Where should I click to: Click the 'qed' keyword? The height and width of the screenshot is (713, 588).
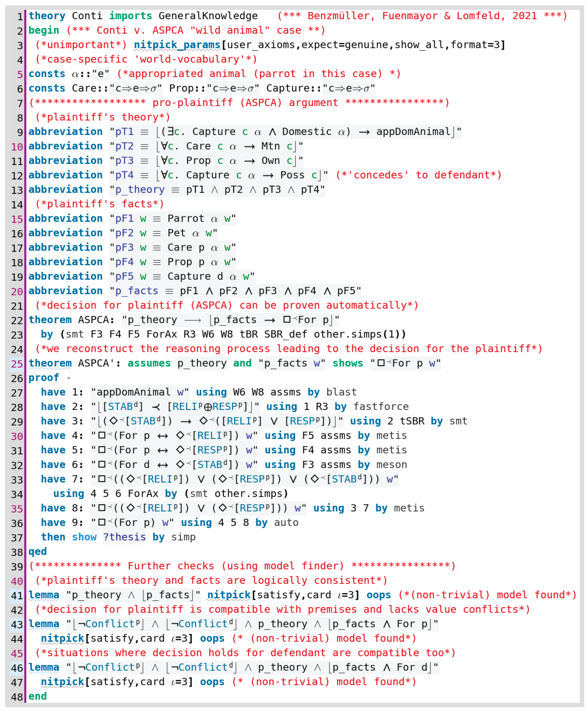click(x=38, y=551)
